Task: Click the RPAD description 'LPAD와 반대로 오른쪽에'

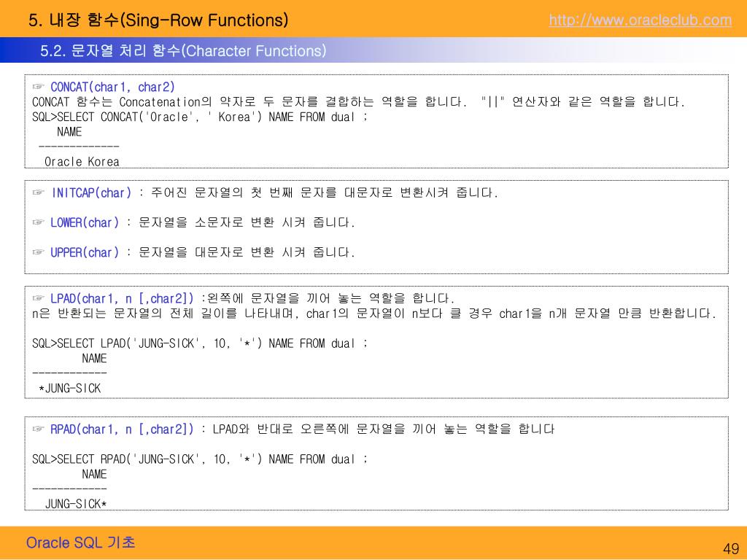Action: [x=281, y=429]
